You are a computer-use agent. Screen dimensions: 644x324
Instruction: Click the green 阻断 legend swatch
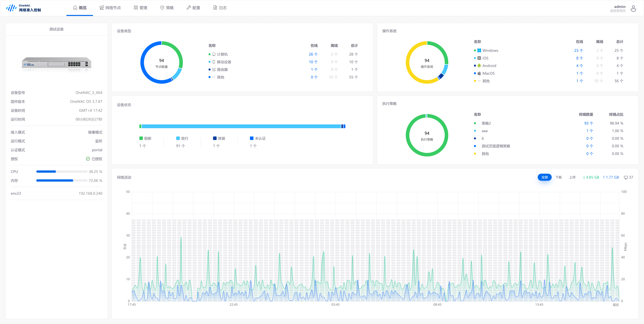(x=141, y=138)
